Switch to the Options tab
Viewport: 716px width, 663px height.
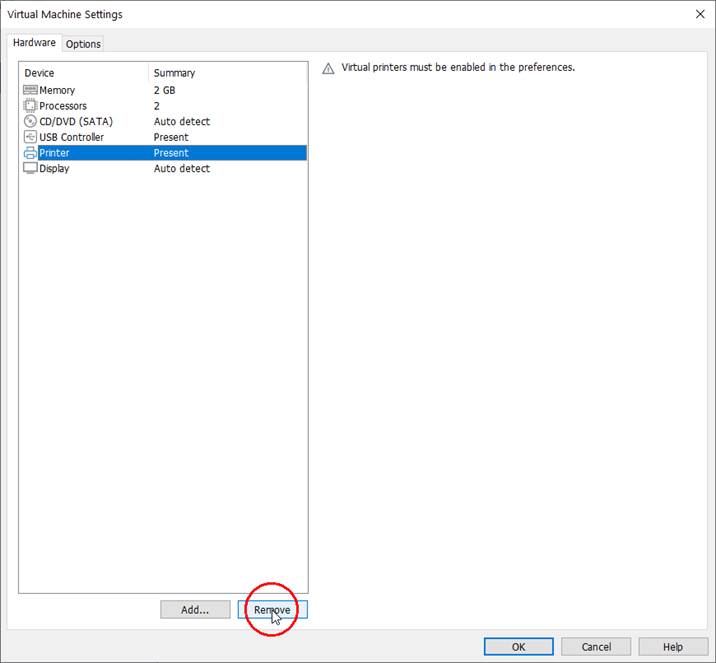pyautogui.click(x=83, y=44)
